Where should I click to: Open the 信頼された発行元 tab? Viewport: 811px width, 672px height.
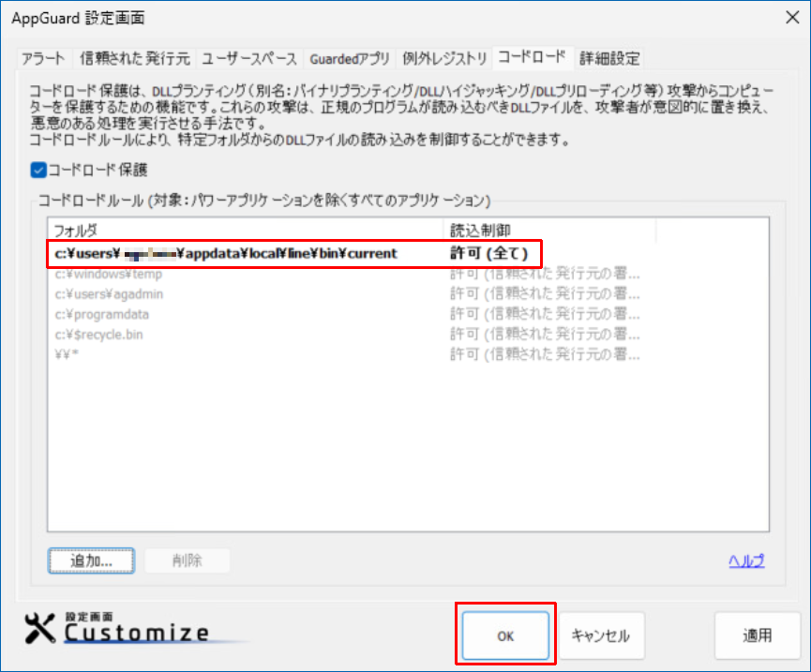click(x=135, y=58)
